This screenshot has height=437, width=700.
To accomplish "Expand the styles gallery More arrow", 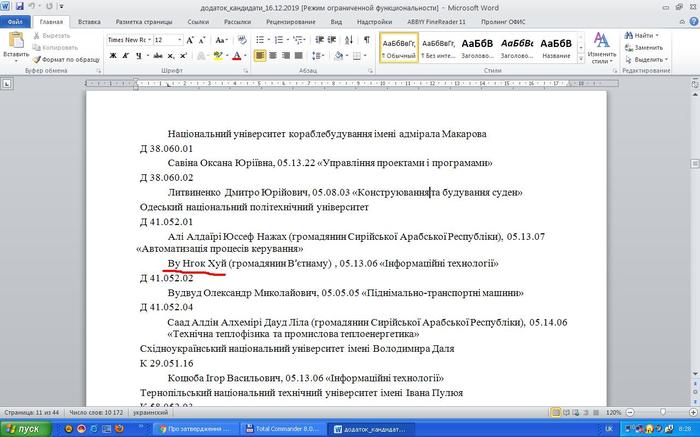I will [581, 59].
